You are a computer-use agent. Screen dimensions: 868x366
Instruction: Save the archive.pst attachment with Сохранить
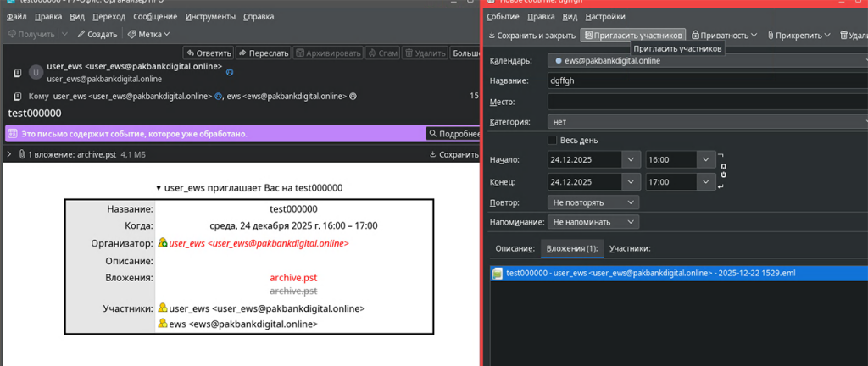coord(455,155)
